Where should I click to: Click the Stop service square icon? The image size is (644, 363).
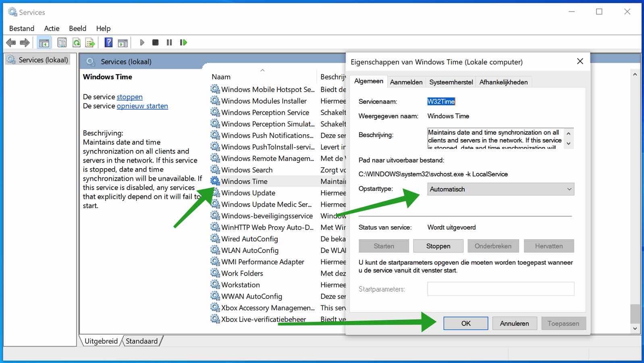pos(155,42)
